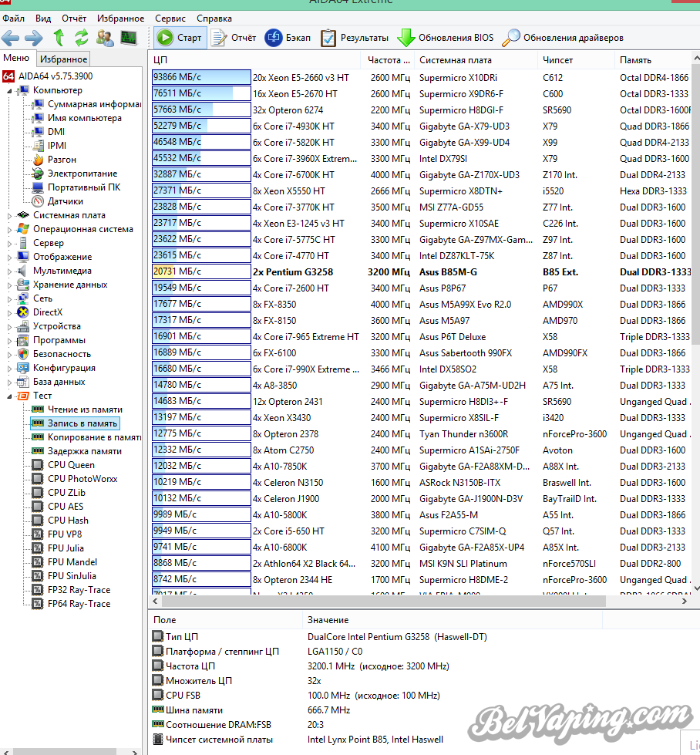700x755 pixels.
Task: Select FPU Julia benchmark
Action: (58, 548)
